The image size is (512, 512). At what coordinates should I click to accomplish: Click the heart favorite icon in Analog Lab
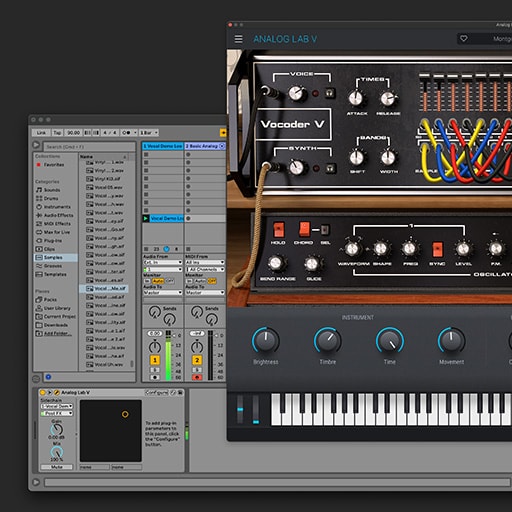click(x=464, y=39)
